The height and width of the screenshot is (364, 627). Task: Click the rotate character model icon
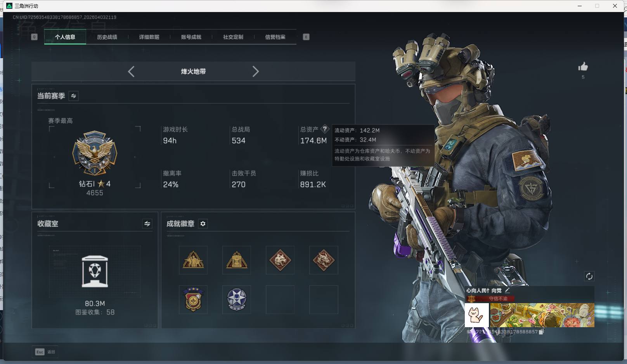coord(589,276)
